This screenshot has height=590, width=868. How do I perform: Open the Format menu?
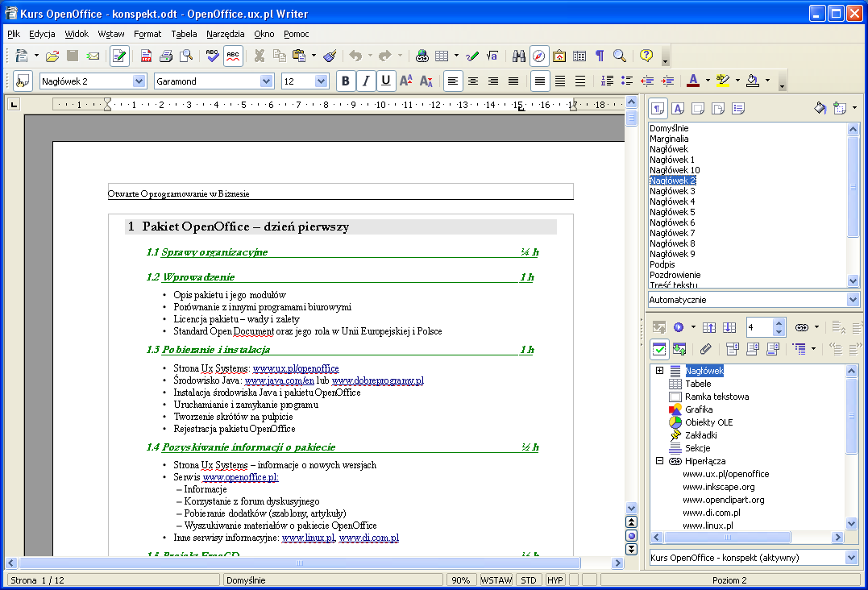pos(147,34)
